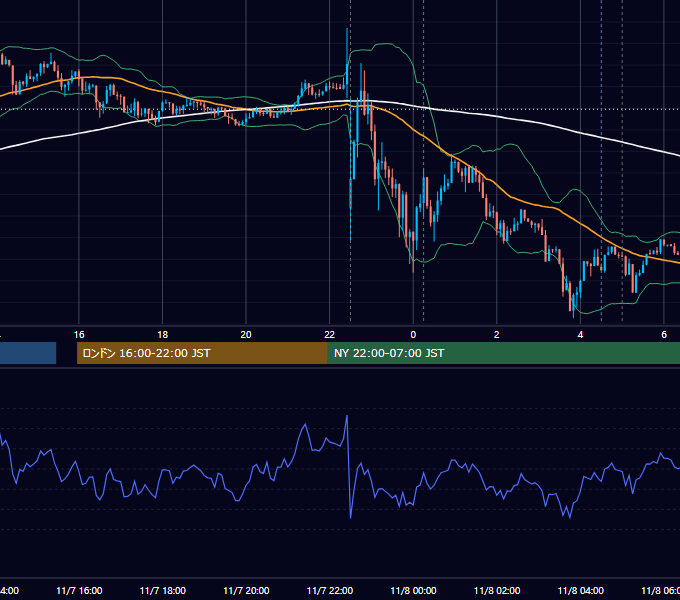This screenshot has height=600, width=680.
Task: Click the 11/7 18:00 time label
Action: [x=163, y=590]
